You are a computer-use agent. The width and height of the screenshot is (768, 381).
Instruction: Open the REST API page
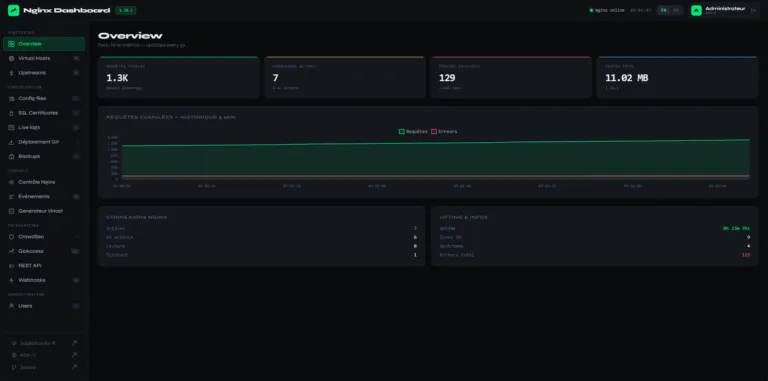(44, 265)
